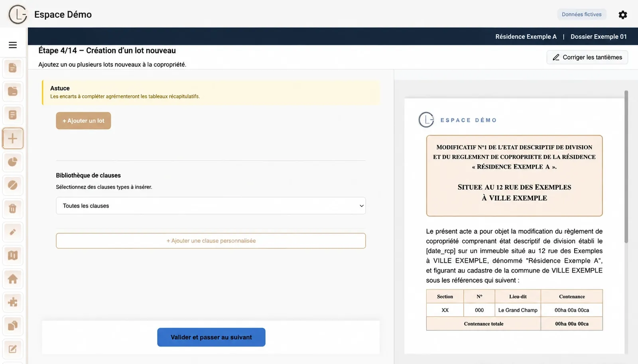Open the trash can sidebar icon
This screenshot has width=638, height=364.
click(x=13, y=209)
